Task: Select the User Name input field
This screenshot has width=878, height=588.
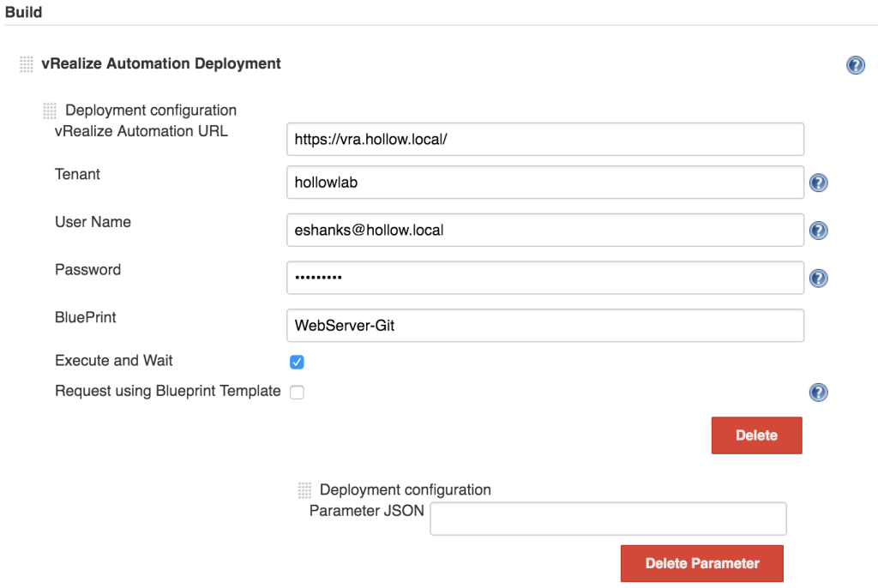Action: 544,230
